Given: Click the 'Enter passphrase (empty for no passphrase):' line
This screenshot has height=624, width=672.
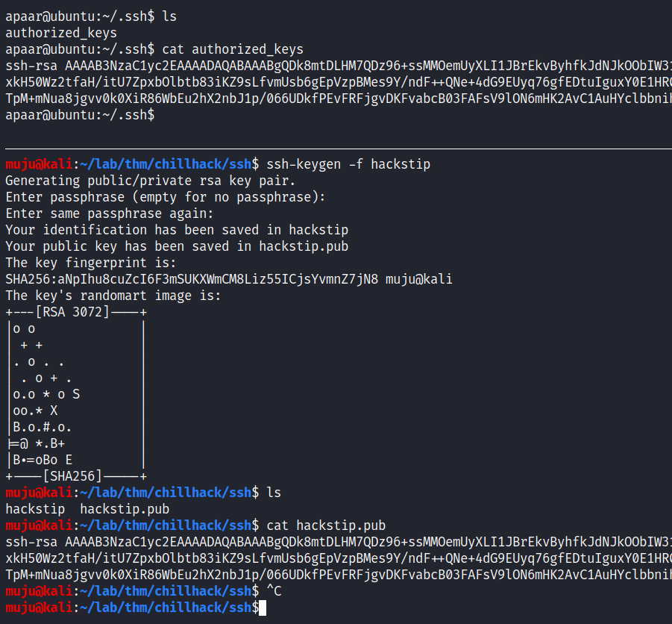Looking at the screenshot, I should point(166,198).
